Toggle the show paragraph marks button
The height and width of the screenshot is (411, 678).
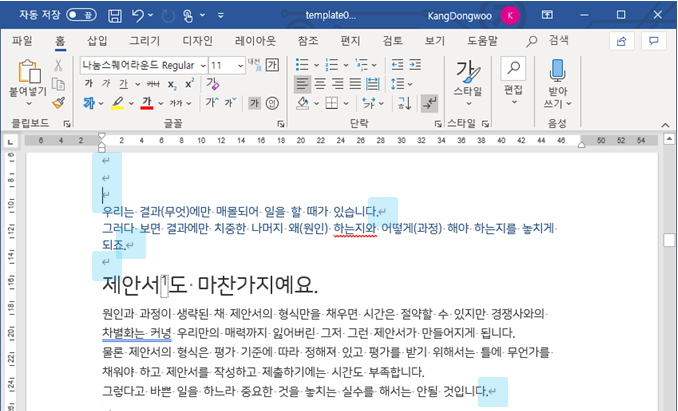point(429,103)
